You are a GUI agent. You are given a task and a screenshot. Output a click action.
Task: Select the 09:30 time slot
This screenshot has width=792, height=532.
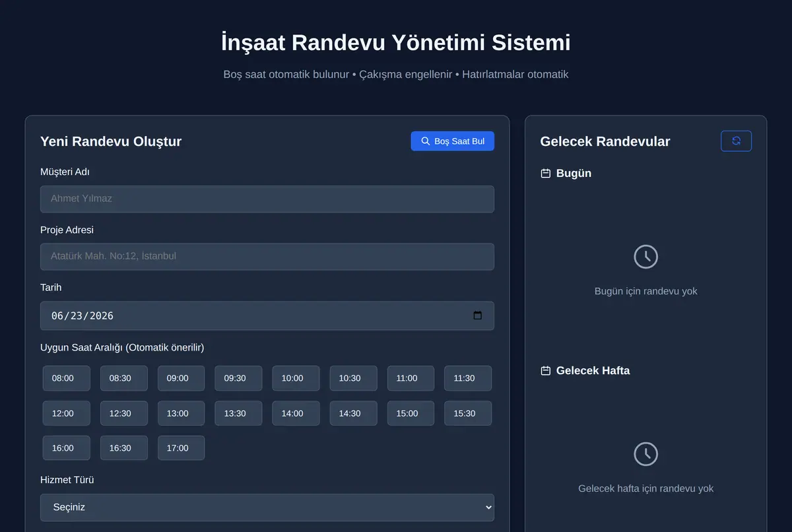pyautogui.click(x=238, y=378)
